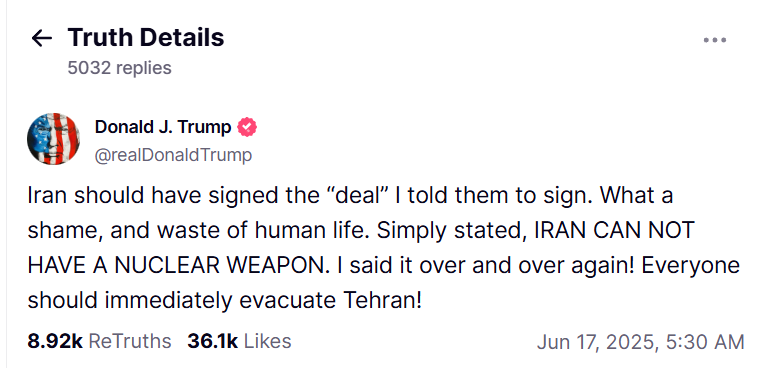Viewport: 759px width, 368px height.
Task: Open the flag-painted profile avatar
Action: (x=53, y=139)
